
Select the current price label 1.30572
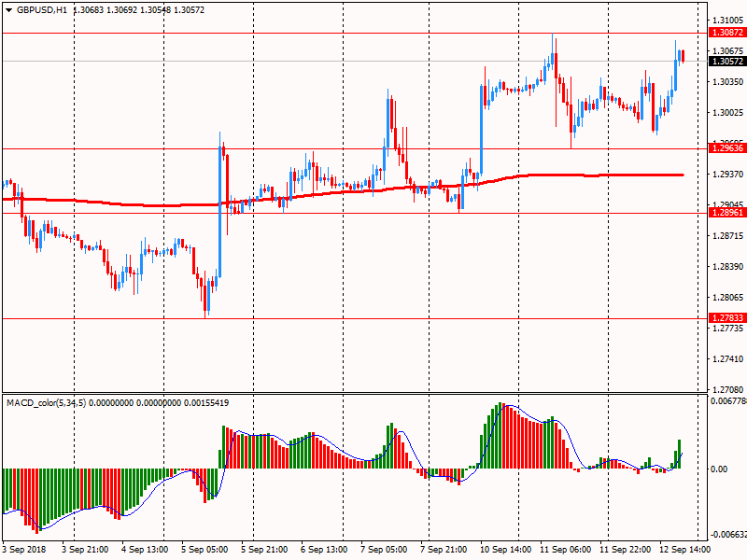tap(727, 62)
